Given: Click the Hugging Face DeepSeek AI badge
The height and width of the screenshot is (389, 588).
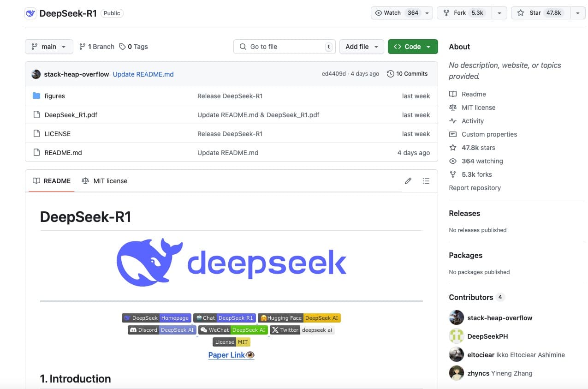Looking at the screenshot, I should click(x=299, y=318).
